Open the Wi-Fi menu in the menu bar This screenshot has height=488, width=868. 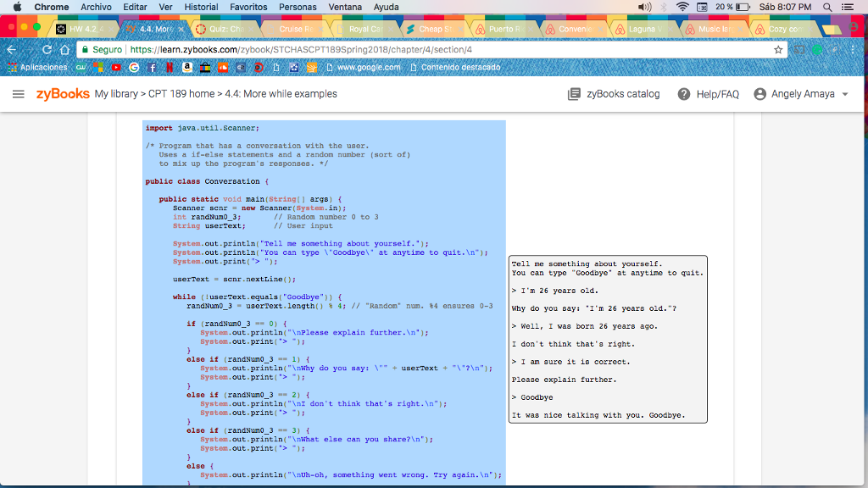coord(683,7)
